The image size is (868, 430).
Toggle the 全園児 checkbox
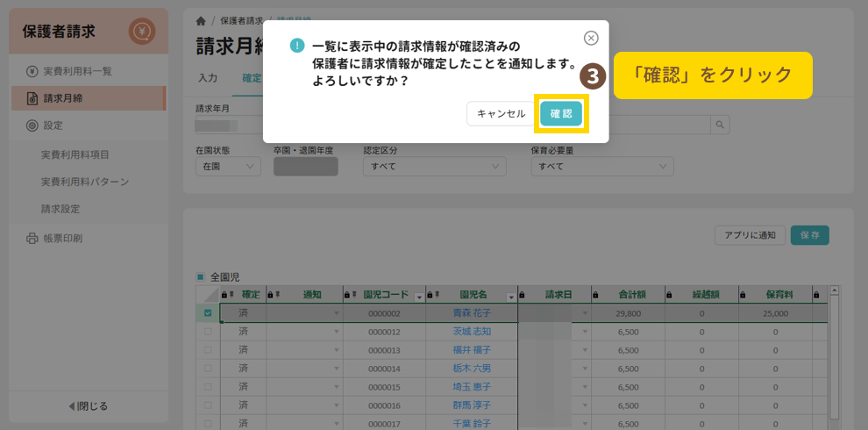[x=201, y=276]
